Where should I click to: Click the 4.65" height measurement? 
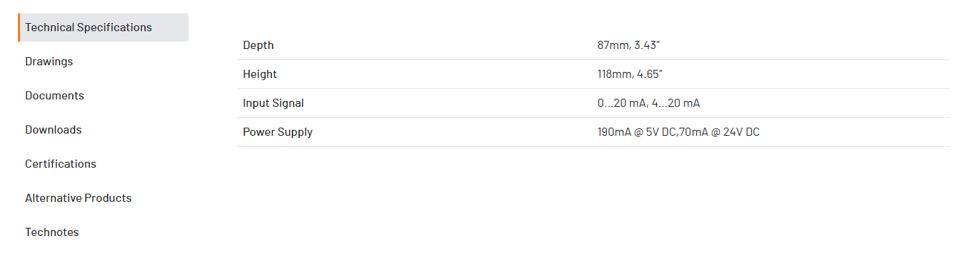[650, 74]
